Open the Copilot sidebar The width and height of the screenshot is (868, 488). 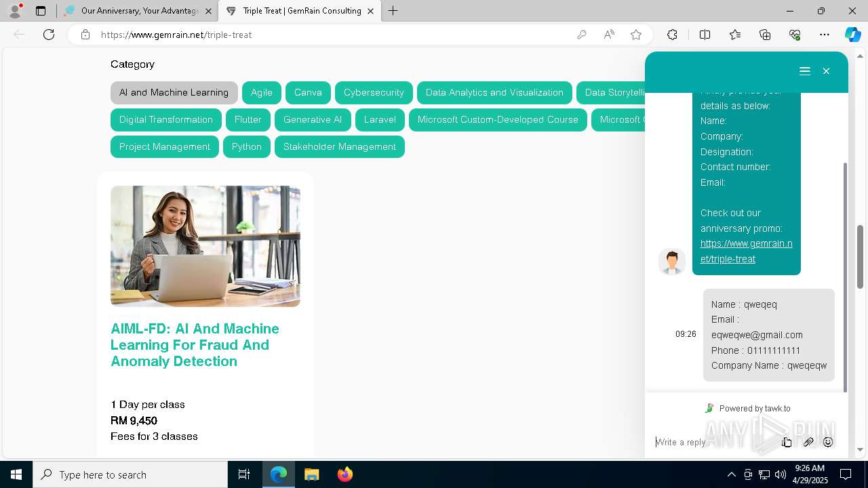pyautogui.click(x=852, y=35)
